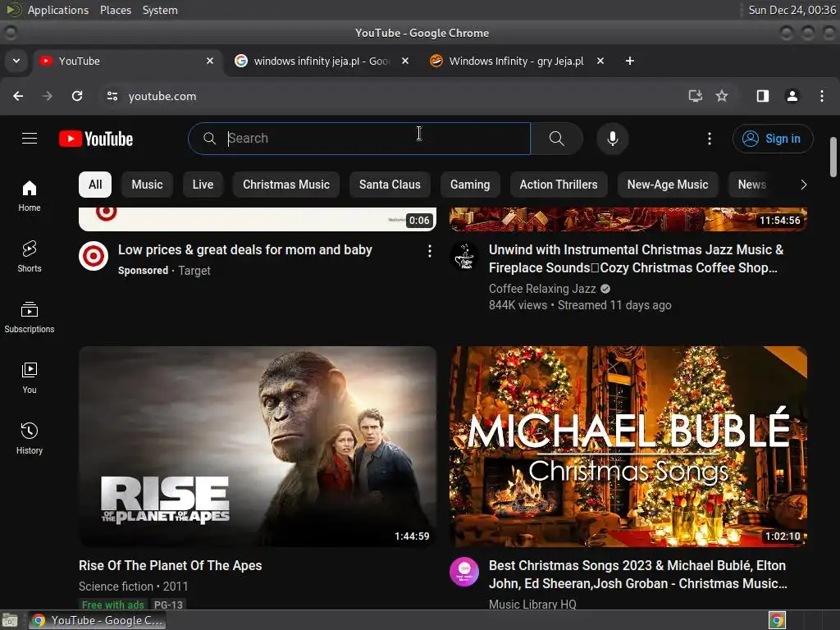840x630 pixels.
Task: Open Subscriptions in the sidebar
Action: point(30,317)
